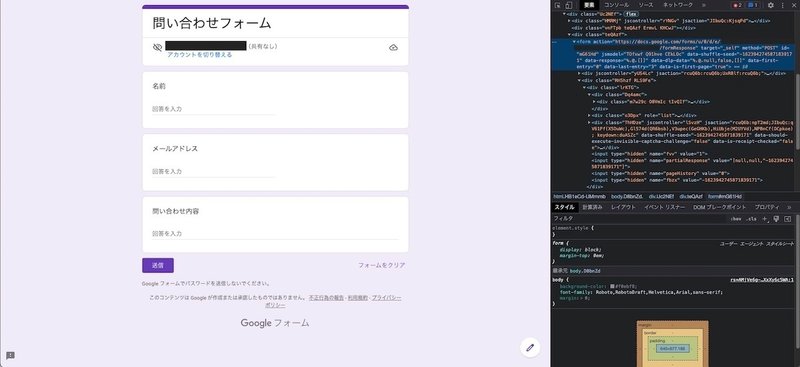Switch to the コンソール tab
Viewport: 800px width, 367px height.
617,5
